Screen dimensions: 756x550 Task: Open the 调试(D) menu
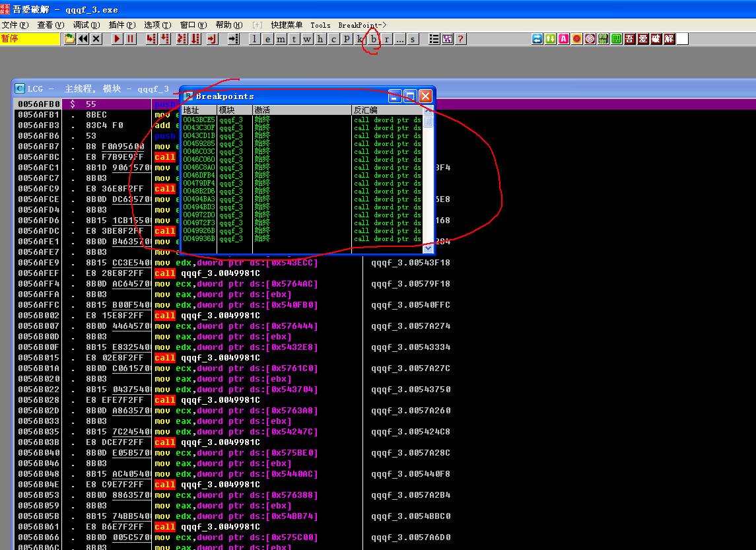(x=86, y=25)
